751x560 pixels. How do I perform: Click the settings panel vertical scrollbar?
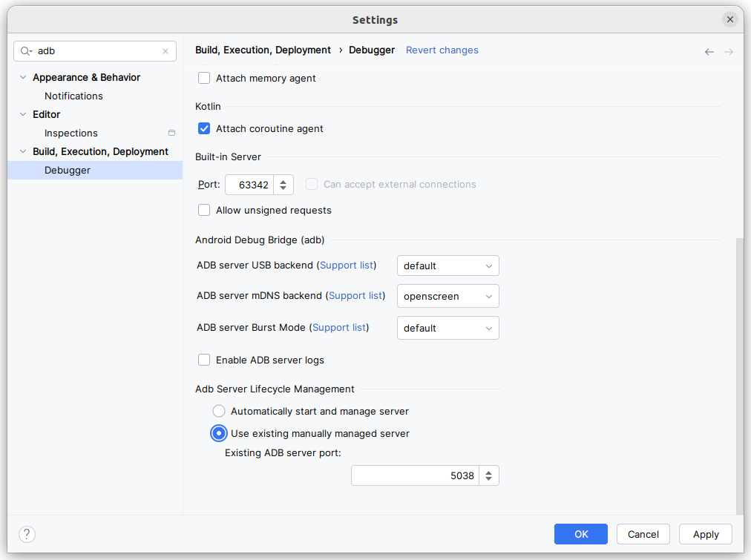click(x=740, y=376)
